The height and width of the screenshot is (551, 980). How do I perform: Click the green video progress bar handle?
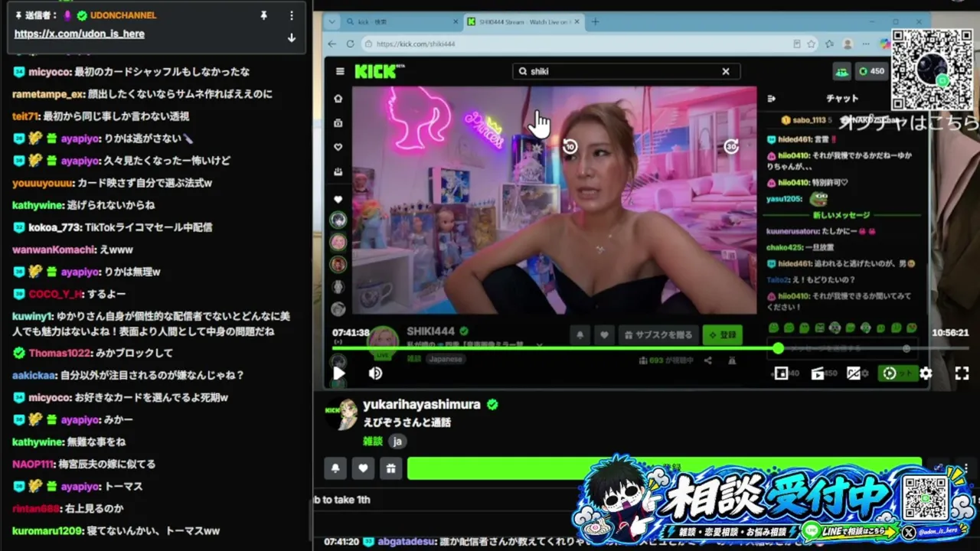coord(778,348)
